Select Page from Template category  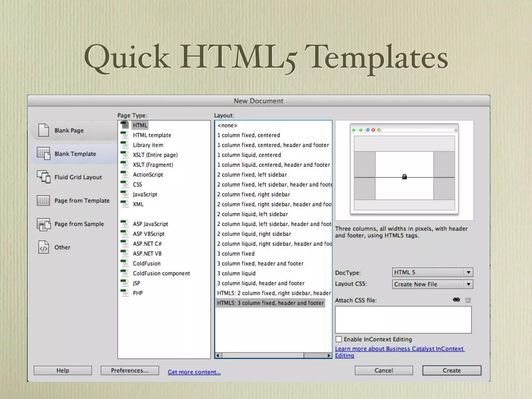(82, 201)
